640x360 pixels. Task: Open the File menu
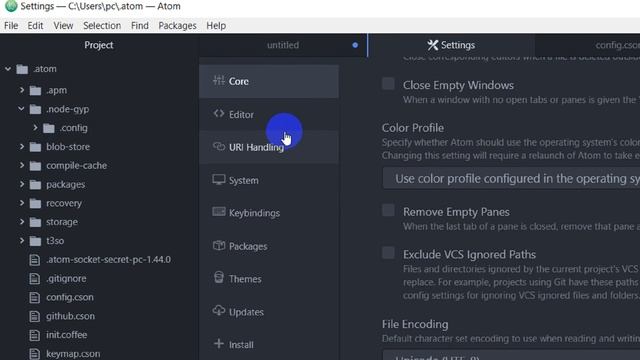pyautogui.click(x=11, y=25)
